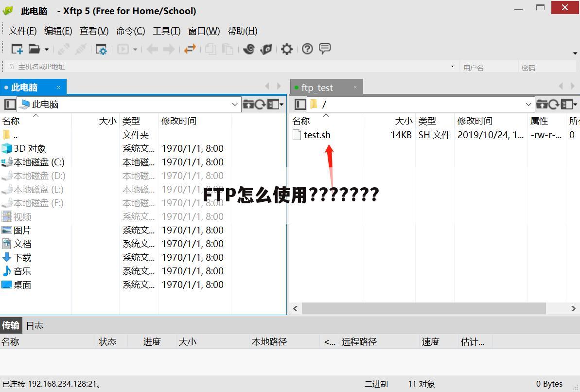Close the ftp_test tab

click(355, 88)
